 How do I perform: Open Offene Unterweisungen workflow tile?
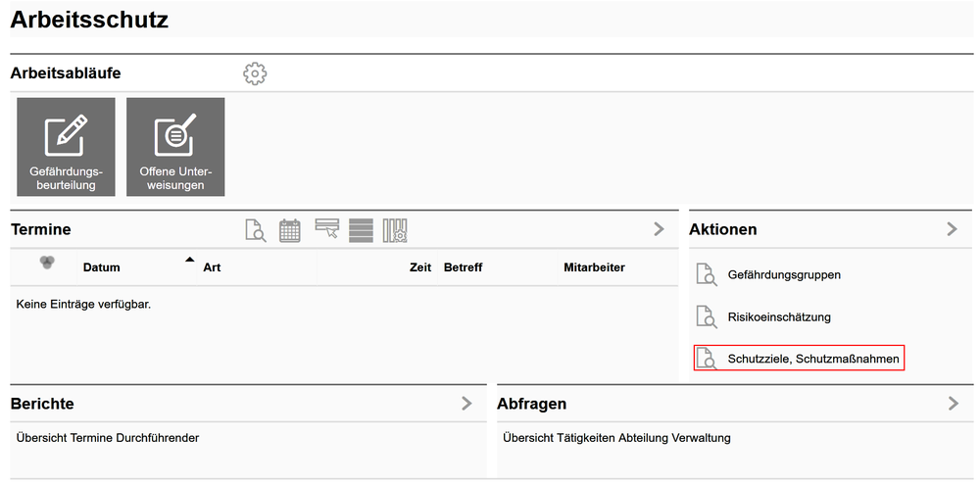pyautogui.click(x=175, y=147)
